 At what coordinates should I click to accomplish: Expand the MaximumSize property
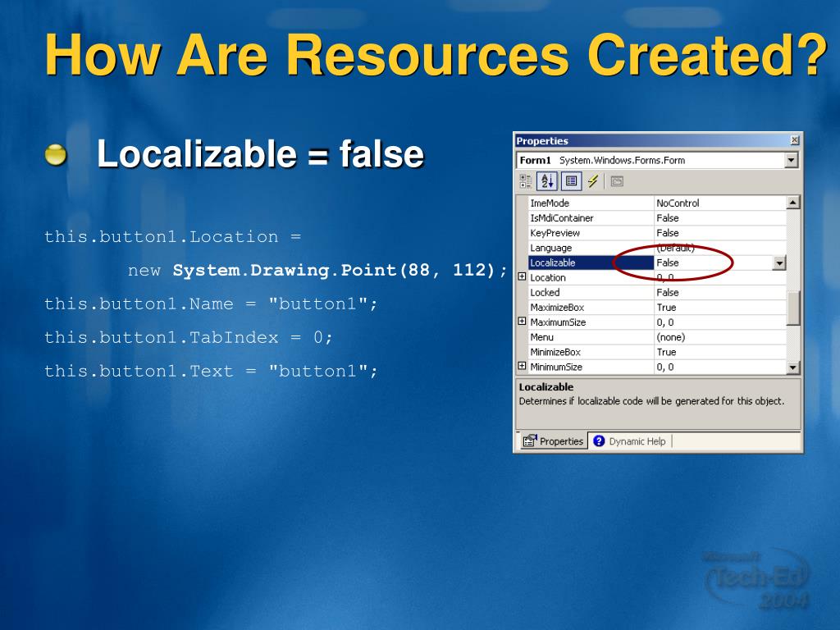(523, 321)
